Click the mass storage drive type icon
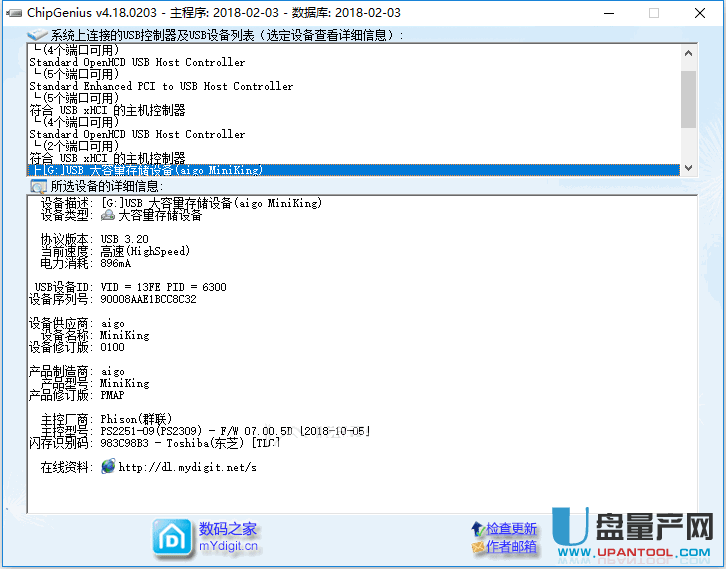 click(108, 215)
